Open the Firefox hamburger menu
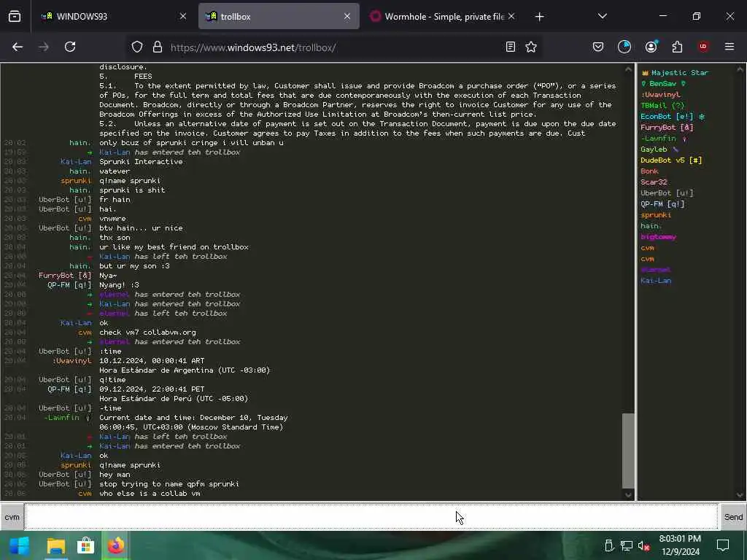Image resolution: width=747 pixels, height=560 pixels. [729, 47]
